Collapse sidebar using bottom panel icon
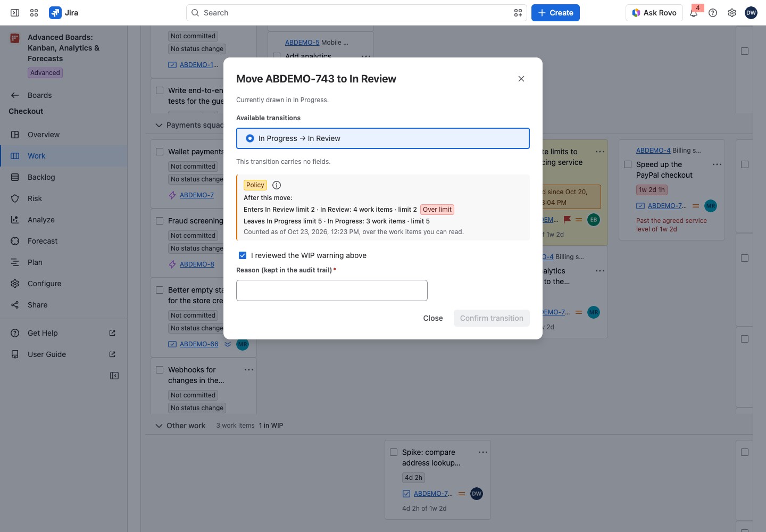 (114, 376)
